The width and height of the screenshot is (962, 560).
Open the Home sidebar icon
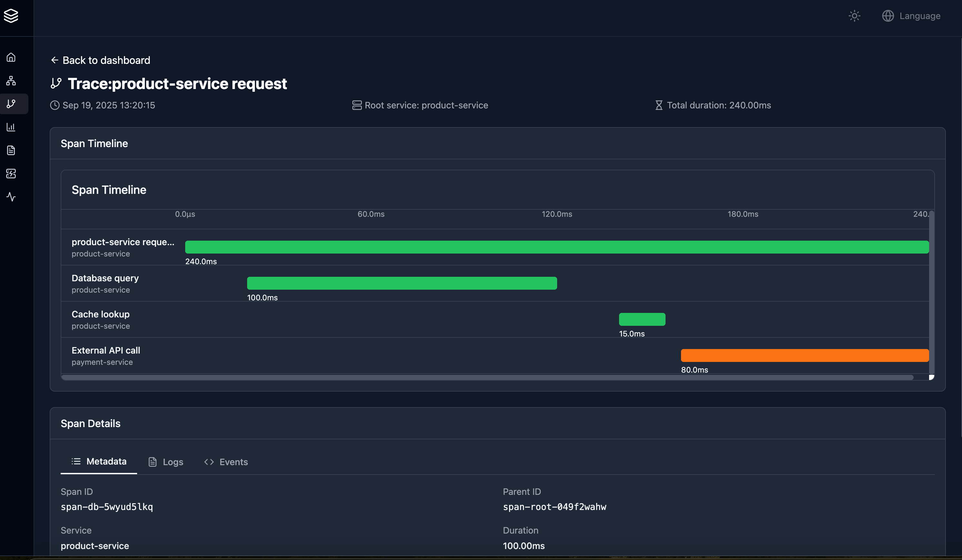(11, 57)
